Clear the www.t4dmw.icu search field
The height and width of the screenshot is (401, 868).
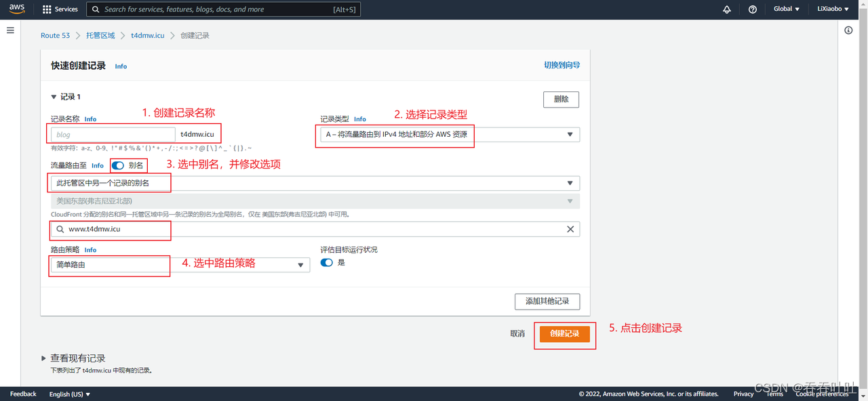click(x=570, y=229)
